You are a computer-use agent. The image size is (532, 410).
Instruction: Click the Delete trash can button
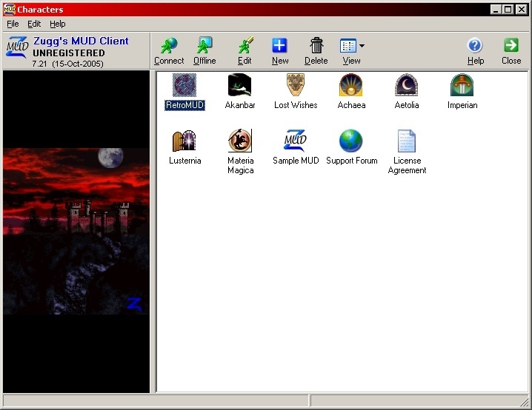[x=316, y=51]
